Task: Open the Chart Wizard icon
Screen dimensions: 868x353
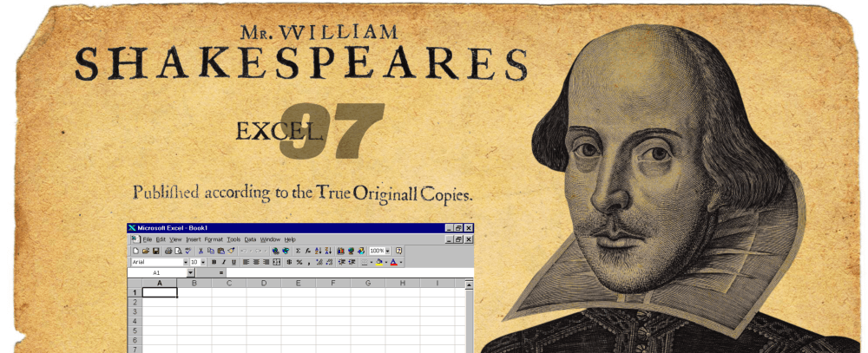Action: point(340,252)
